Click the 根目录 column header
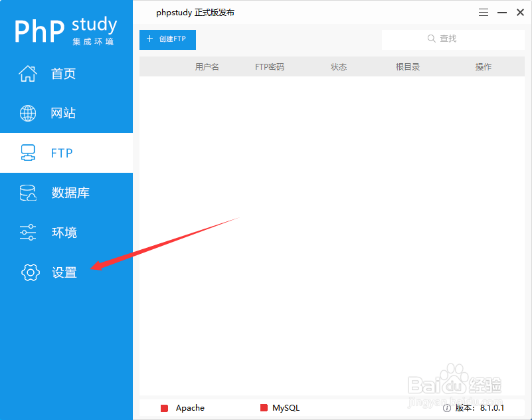The image size is (532, 420). pos(407,66)
